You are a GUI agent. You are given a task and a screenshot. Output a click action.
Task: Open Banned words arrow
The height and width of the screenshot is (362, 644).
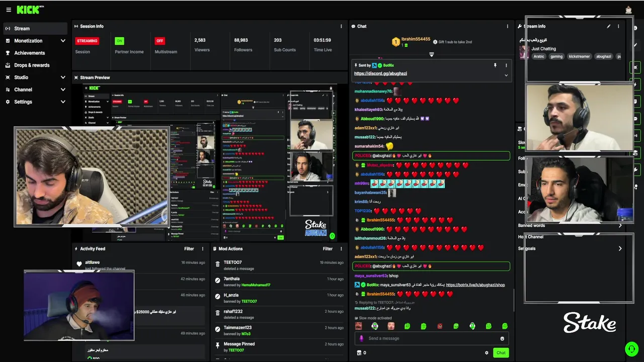620,225
